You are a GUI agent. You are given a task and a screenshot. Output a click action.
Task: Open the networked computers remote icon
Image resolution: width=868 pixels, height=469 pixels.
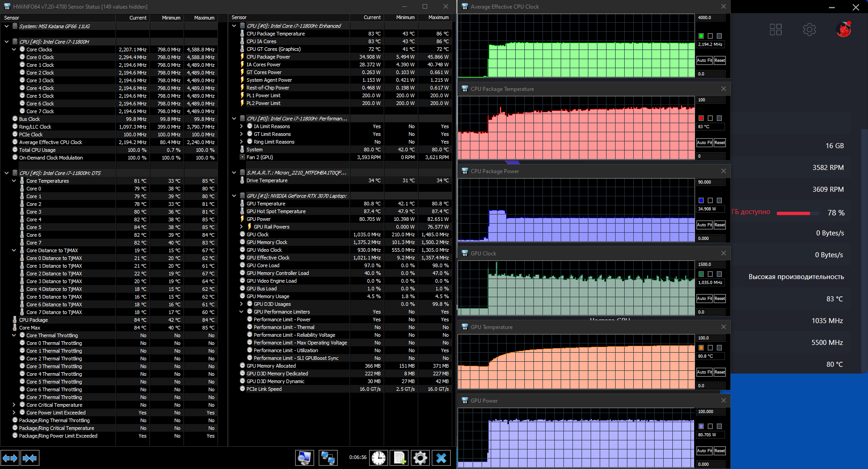click(328, 458)
